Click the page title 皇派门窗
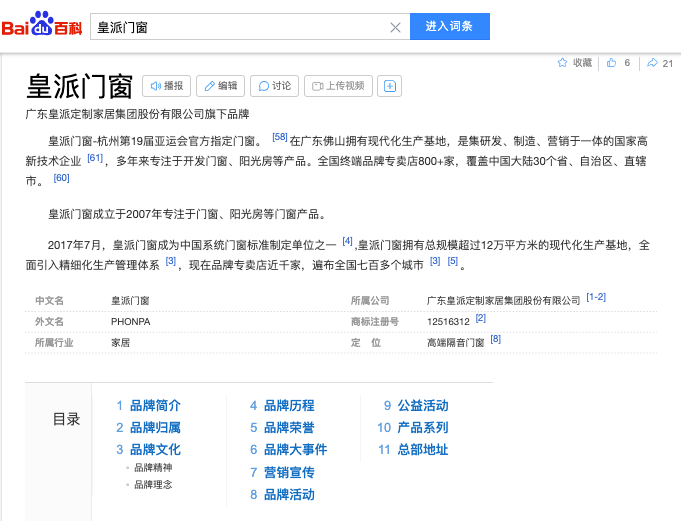681x521 pixels. tap(79, 86)
